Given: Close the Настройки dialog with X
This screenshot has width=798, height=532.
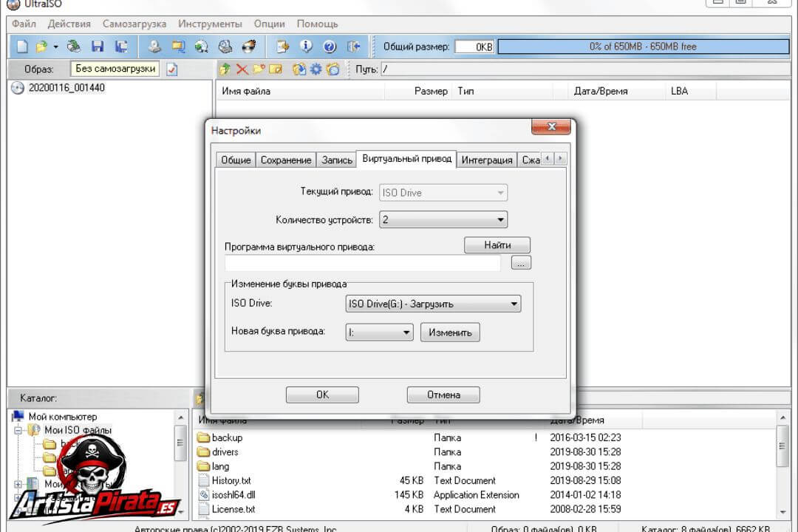Looking at the screenshot, I should 550,127.
